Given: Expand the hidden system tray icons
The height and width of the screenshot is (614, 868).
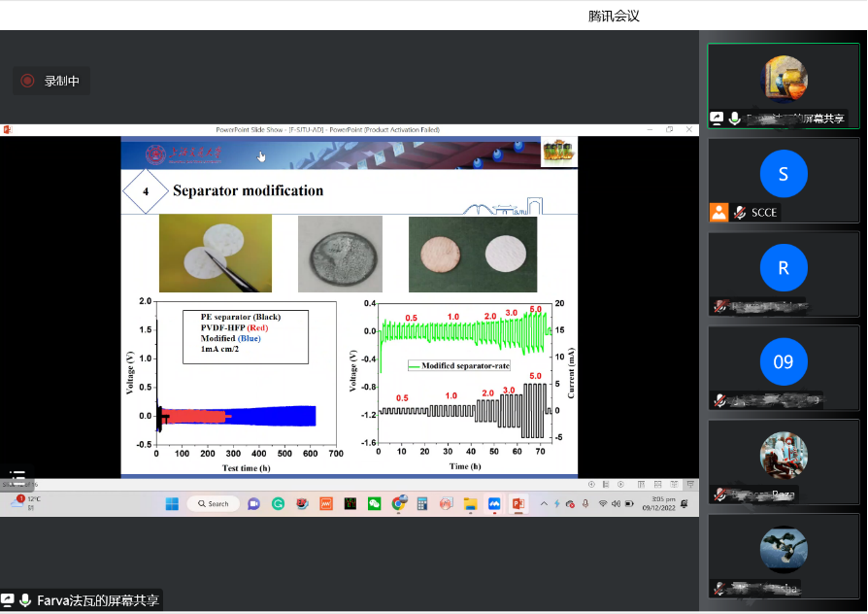Looking at the screenshot, I should point(544,503).
